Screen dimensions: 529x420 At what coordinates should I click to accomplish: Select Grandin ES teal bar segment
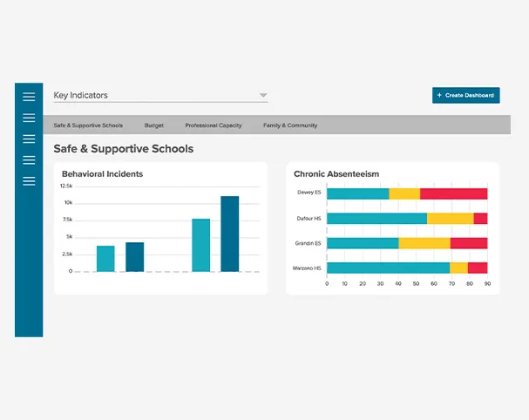(x=362, y=243)
